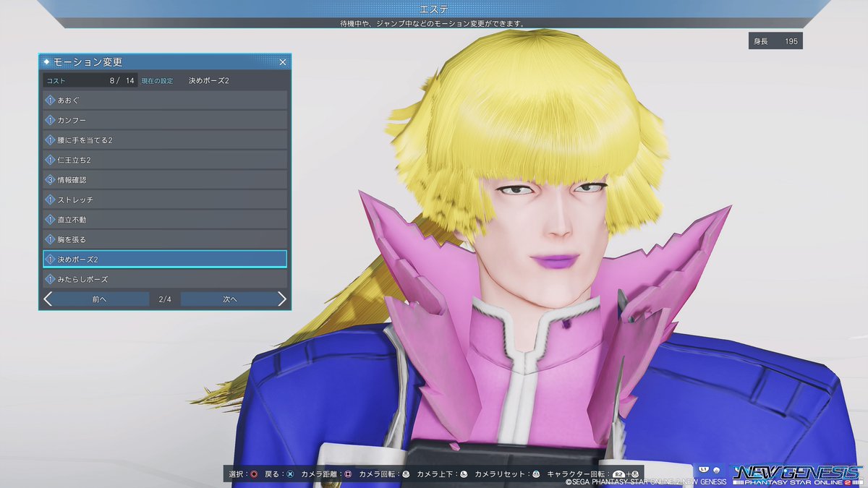Click the stick icon next to カメラ上下
This screenshot has height=488, width=868.
pyautogui.click(x=464, y=475)
